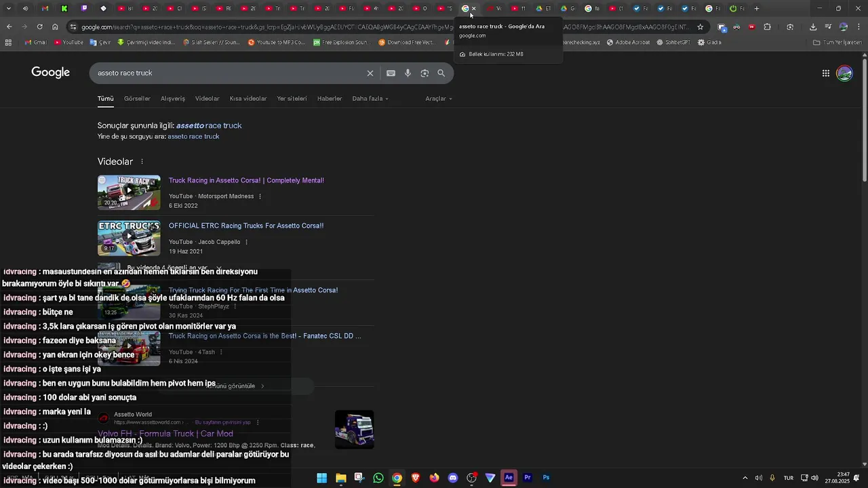Switch to the Kısa videolar tab
This screenshot has width=868, height=488.
click(248, 99)
